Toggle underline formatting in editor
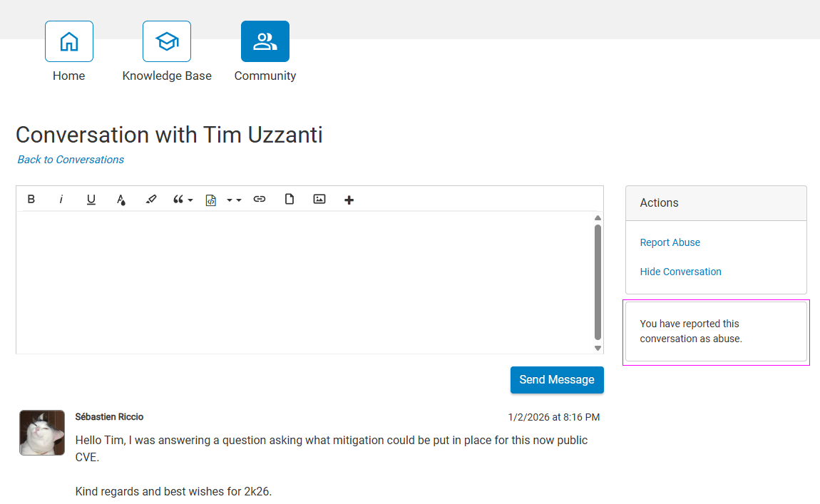The image size is (820, 504). click(x=91, y=200)
